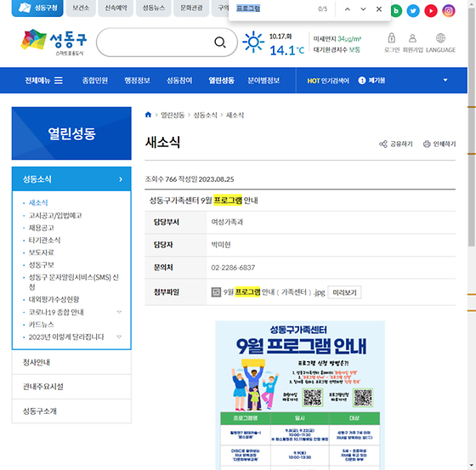Click the 공유하기 share icon
This screenshot has height=470, width=476.
(383, 144)
